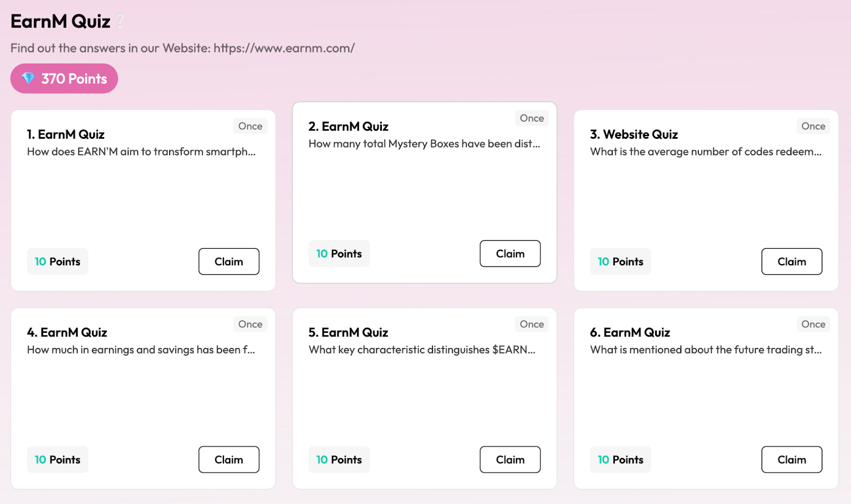Open the question about future trading on quiz 6
The height and width of the screenshot is (504, 851).
point(706,350)
